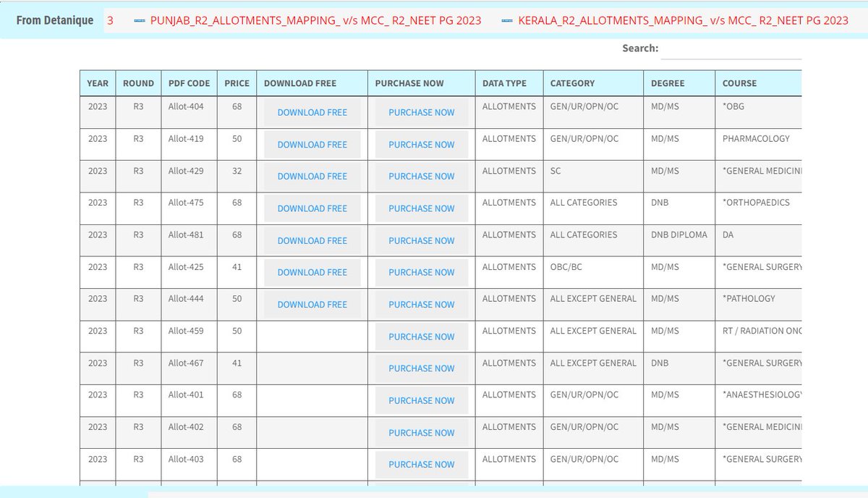Click ALL EXCEPT GENERAL in Allot-467 row
This screenshot has height=498, width=868.
click(593, 368)
